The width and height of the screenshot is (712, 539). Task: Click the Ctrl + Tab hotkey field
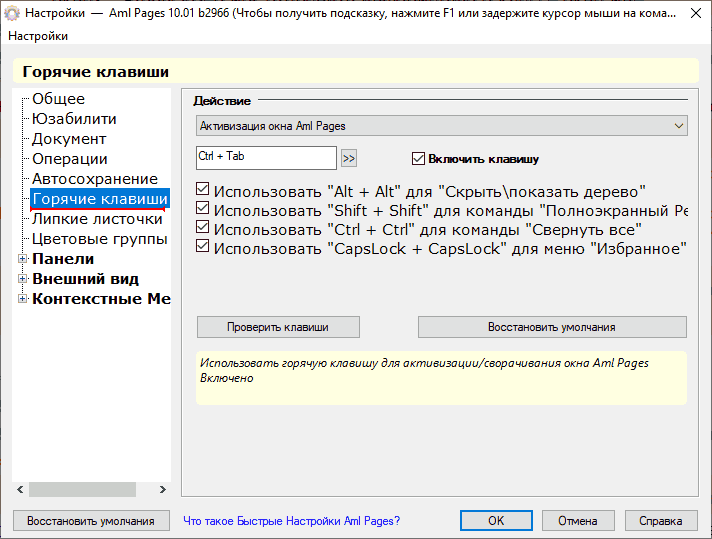coord(267,158)
